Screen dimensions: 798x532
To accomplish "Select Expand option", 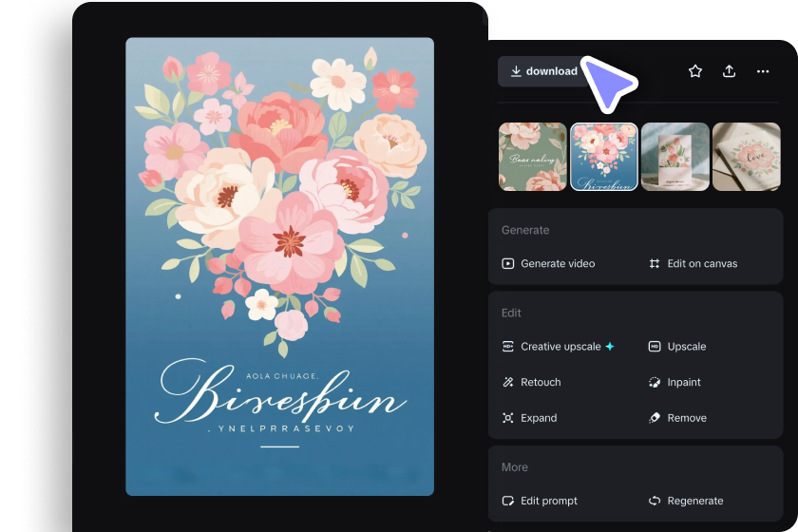I will [529, 418].
